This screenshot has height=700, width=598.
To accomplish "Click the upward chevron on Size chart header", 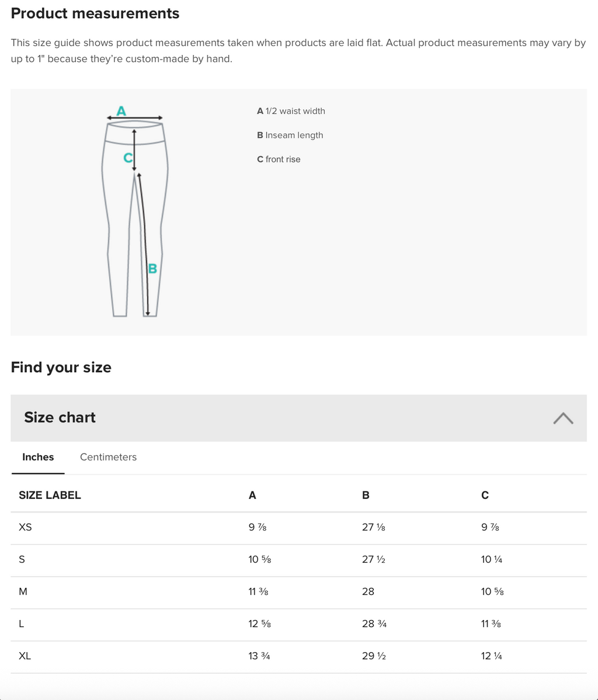I will click(x=562, y=418).
